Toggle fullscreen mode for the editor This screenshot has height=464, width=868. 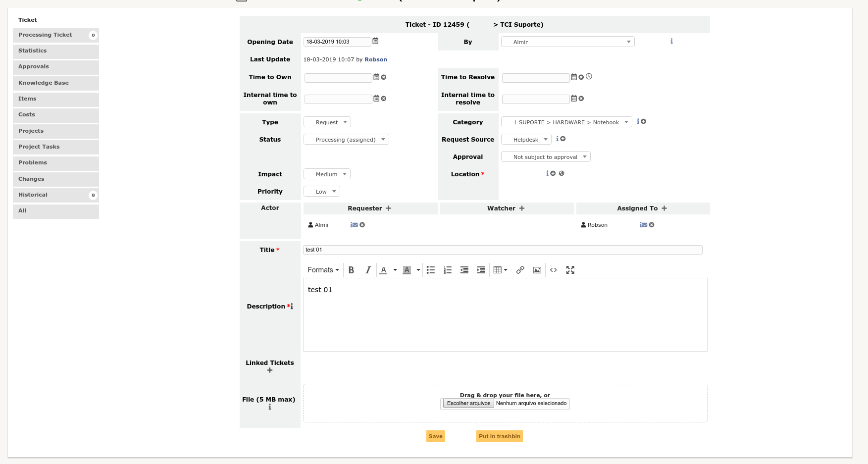[x=570, y=270]
